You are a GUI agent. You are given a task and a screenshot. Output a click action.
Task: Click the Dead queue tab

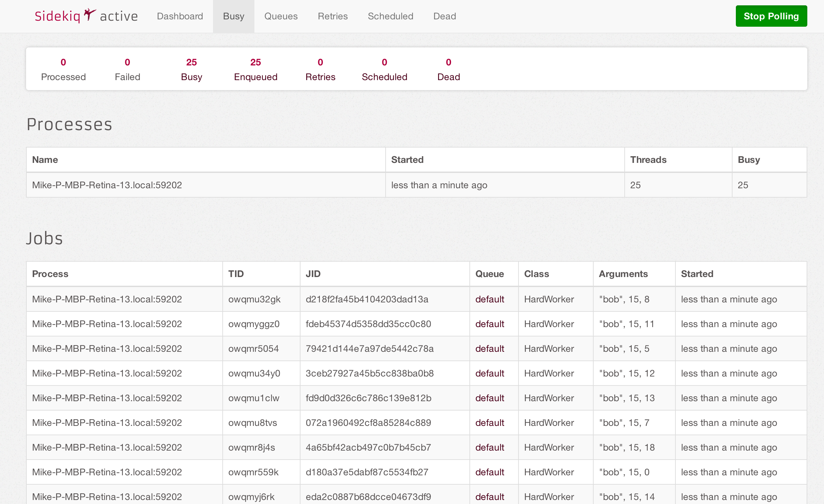tap(444, 16)
